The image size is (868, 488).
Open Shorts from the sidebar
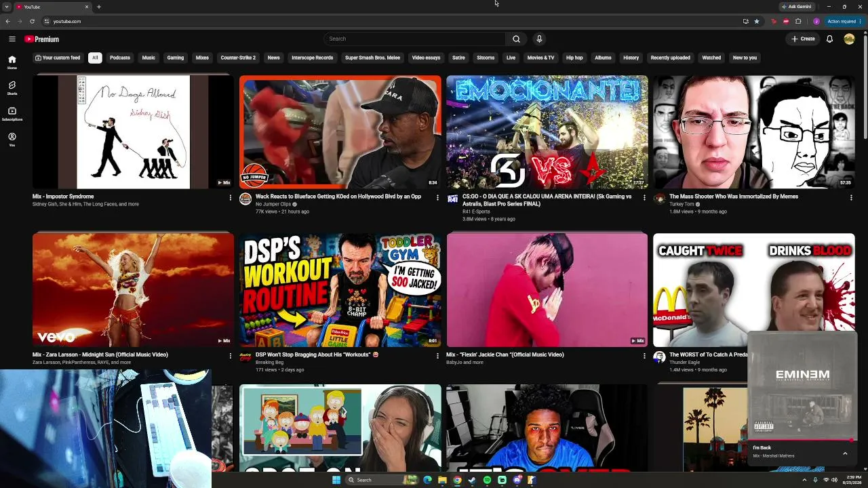pos(12,88)
